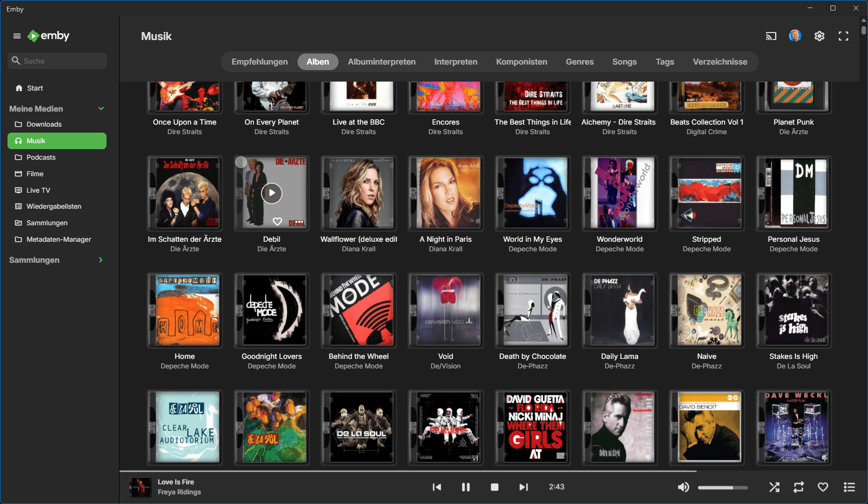
Task: Switch to the Genres tab
Action: click(x=579, y=62)
